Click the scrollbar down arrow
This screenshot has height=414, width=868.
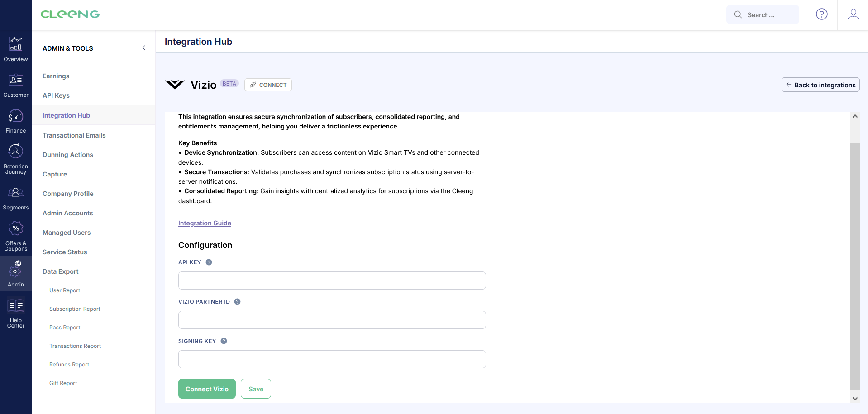tap(855, 399)
